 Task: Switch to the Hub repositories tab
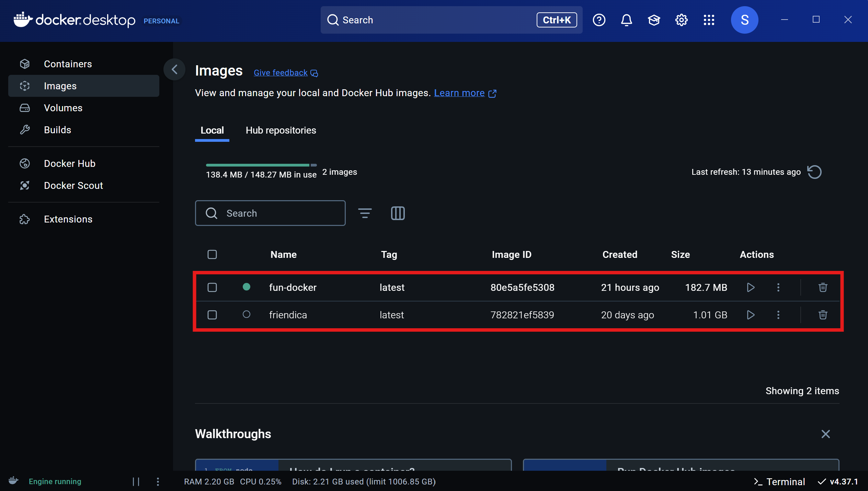coord(281,130)
